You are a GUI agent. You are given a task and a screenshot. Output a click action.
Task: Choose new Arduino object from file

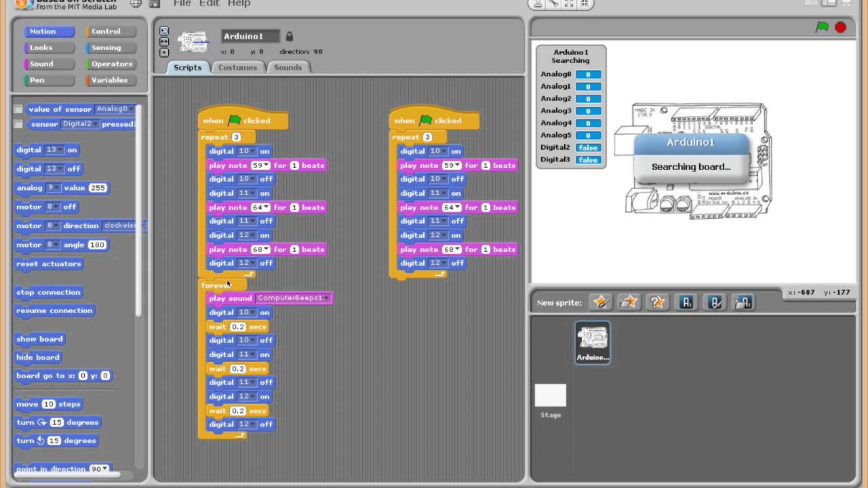(x=743, y=302)
